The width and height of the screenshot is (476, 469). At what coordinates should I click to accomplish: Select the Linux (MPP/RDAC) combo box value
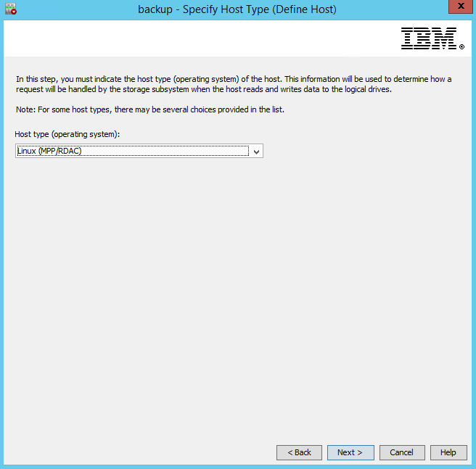coord(131,151)
